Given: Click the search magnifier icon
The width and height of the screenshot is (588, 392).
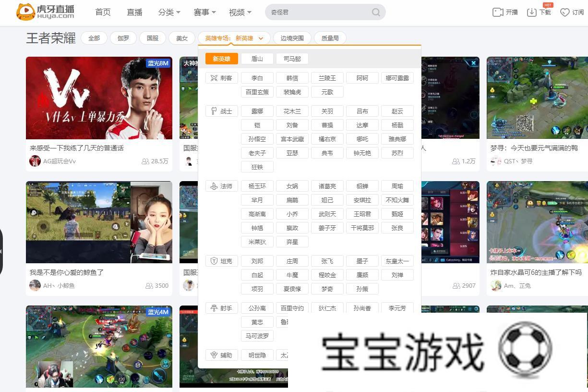Looking at the screenshot, I should tap(376, 12).
